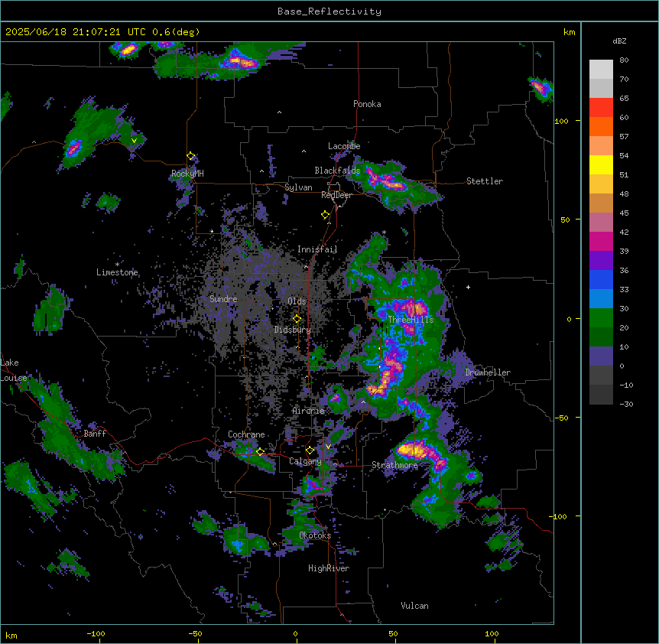
Task: Click the 50 tick on vertical axis
Action: tap(565, 220)
